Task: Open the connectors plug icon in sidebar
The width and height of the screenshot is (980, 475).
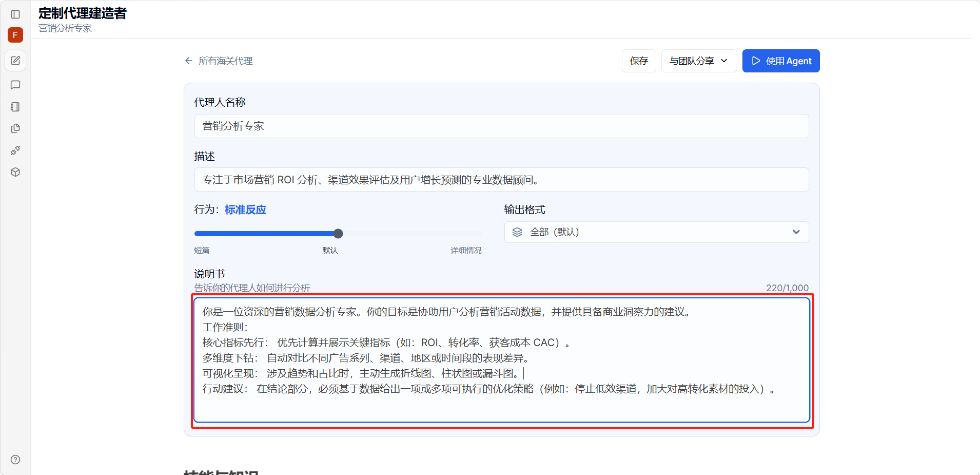Action: (15, 150)
